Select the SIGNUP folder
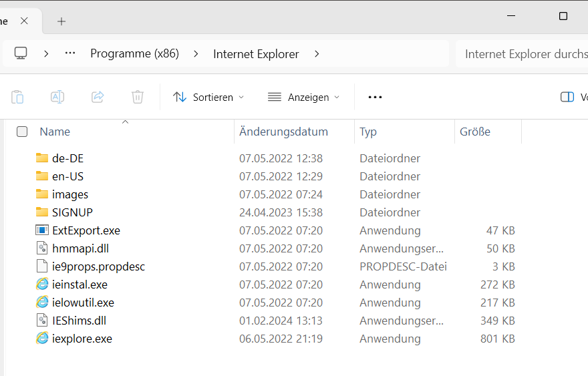Image resolution: width=588 pixels, height=376 pixels. coord(72,212)
